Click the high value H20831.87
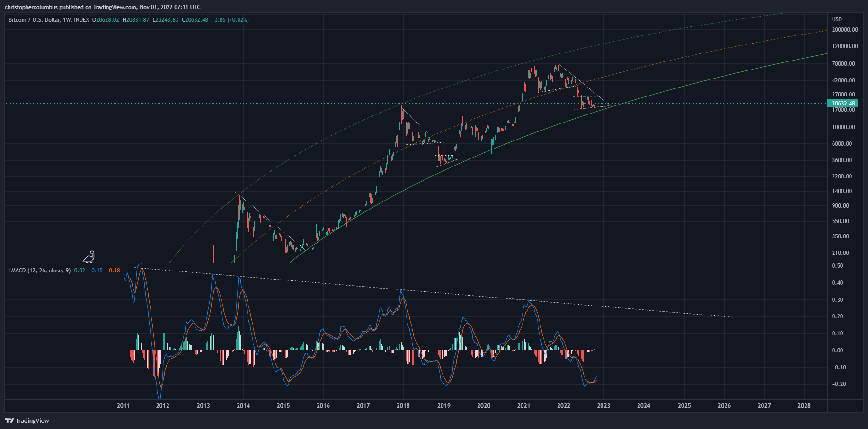Viewport: 868px width, 429px height. [136, 20]
